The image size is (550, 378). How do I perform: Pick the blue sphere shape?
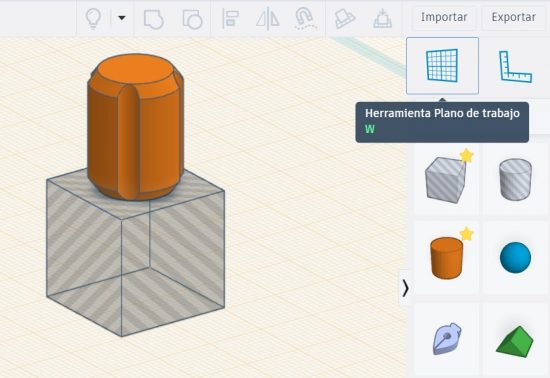[515, 258]
